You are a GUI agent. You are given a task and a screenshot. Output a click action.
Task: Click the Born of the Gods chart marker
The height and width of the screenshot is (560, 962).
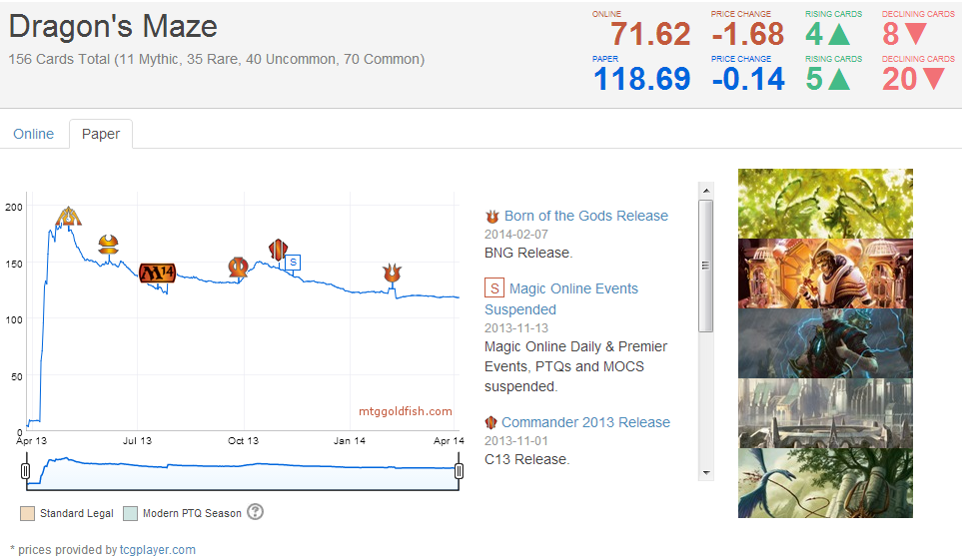pos(392,273)
